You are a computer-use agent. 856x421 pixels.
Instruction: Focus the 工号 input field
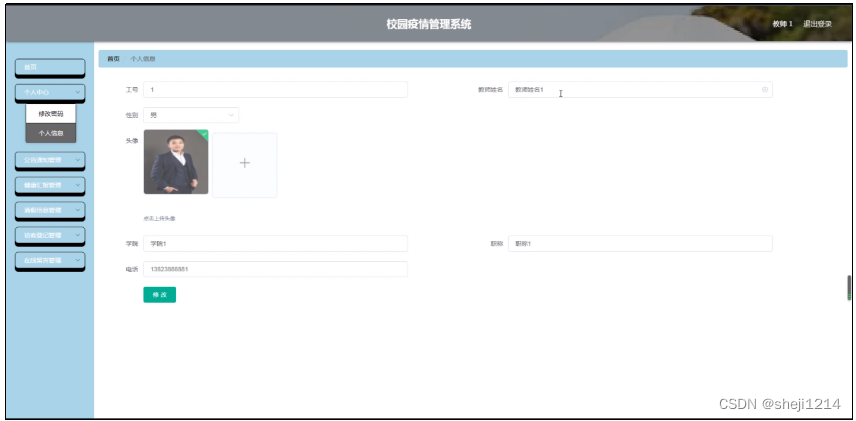(276, 90)
